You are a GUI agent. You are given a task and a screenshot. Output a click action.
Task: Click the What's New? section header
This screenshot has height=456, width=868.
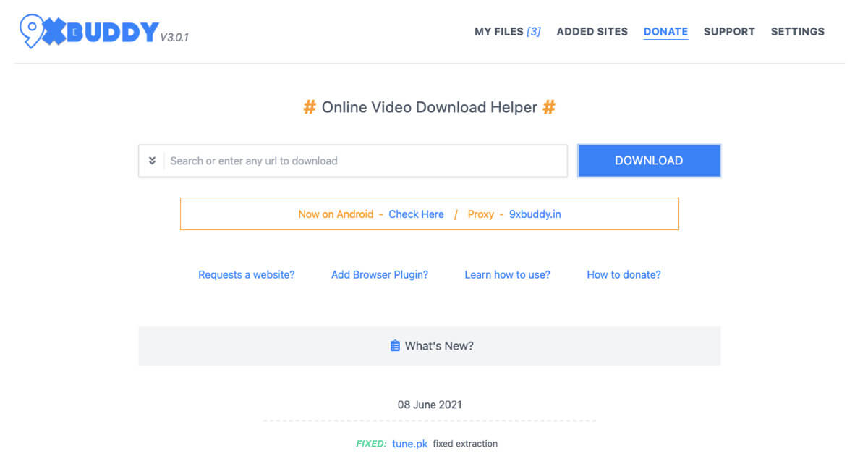(x=430, y=346)
